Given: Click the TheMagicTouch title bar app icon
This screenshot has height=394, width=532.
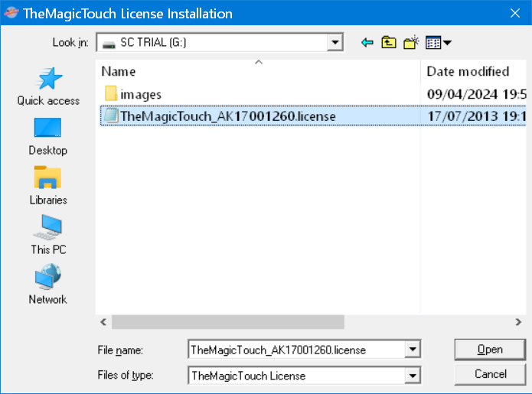Looking at the screenshot, I should (x=11, y=13).
